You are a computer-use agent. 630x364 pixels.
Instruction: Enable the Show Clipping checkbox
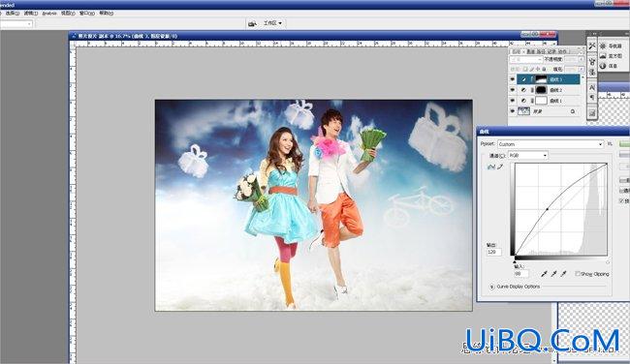tap(578, 274)
